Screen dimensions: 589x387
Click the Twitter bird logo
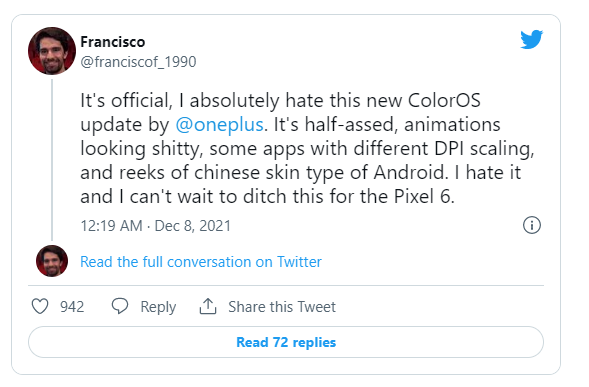click(x=531, y=39)
